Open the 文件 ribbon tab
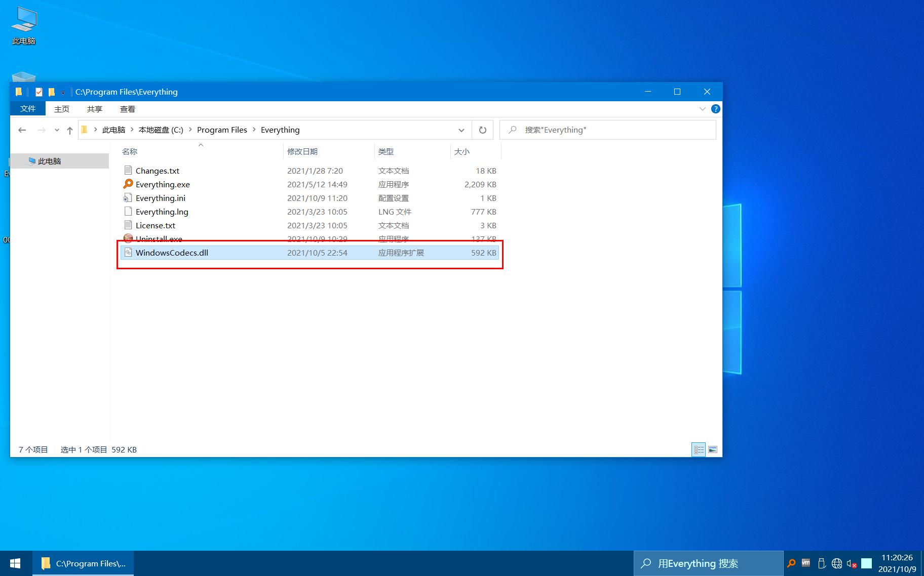The width and height of the screenshot is (924, 576). pyautogui.click(x=28, y=109)
